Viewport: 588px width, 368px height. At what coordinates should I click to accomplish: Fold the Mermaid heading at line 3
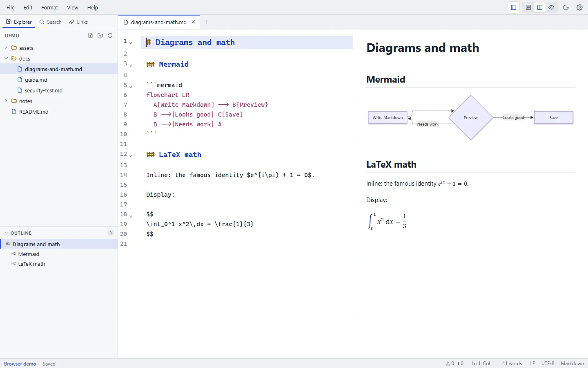tap(131, 65)
